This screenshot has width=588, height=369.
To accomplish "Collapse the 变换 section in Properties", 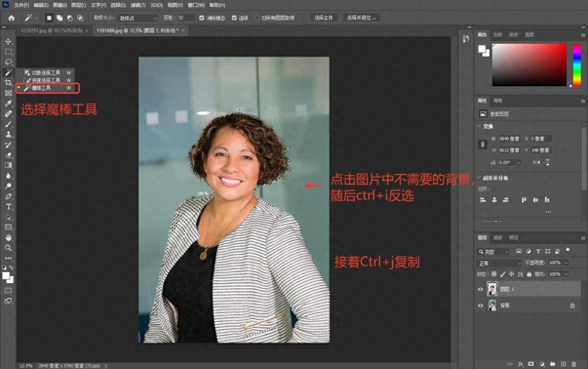I will click(479, 126).
